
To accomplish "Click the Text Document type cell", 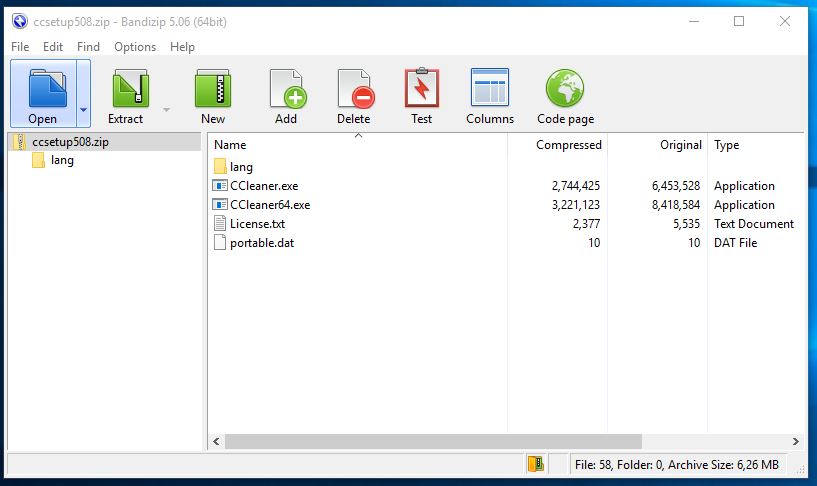I will coord(753,224).
